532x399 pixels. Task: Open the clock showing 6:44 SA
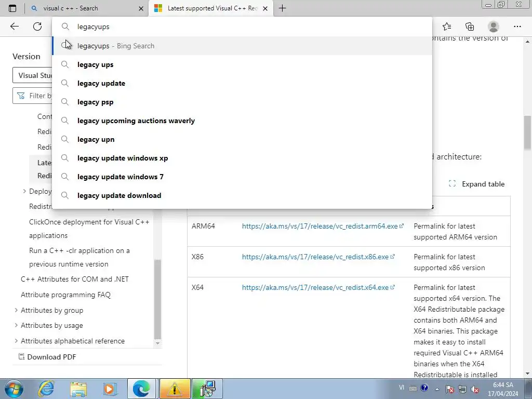pos(503,389)
